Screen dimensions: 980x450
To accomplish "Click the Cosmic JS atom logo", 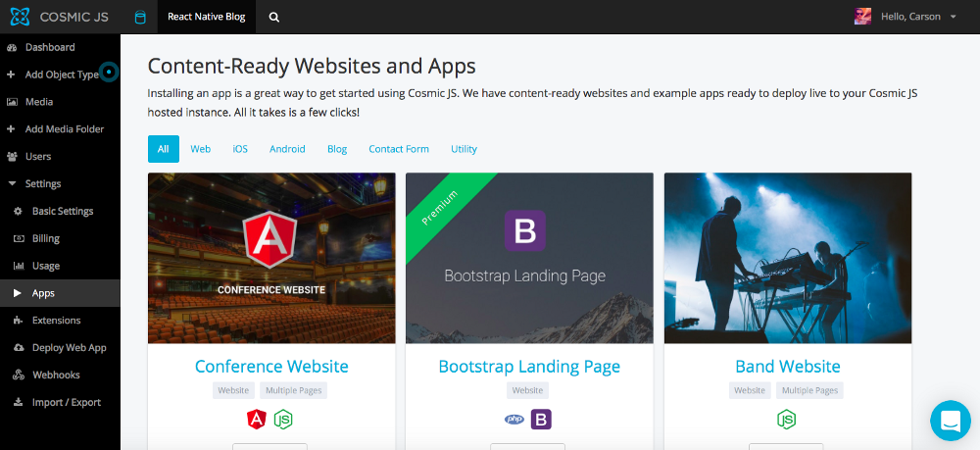I will point(20,17).
